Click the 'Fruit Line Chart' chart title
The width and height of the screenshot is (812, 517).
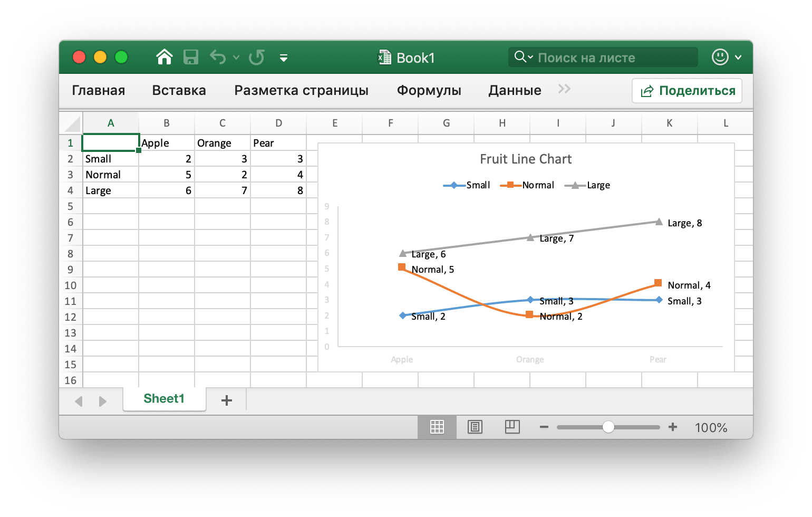526,159
